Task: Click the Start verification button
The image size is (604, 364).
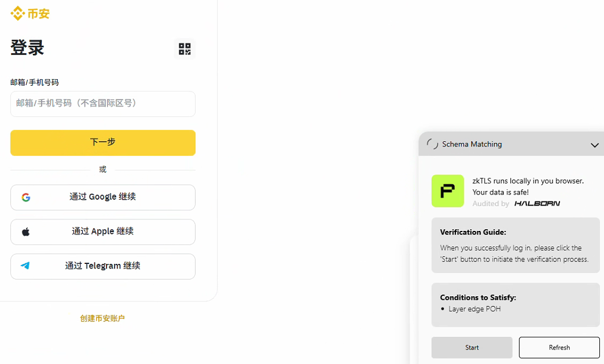Action: 472,347
